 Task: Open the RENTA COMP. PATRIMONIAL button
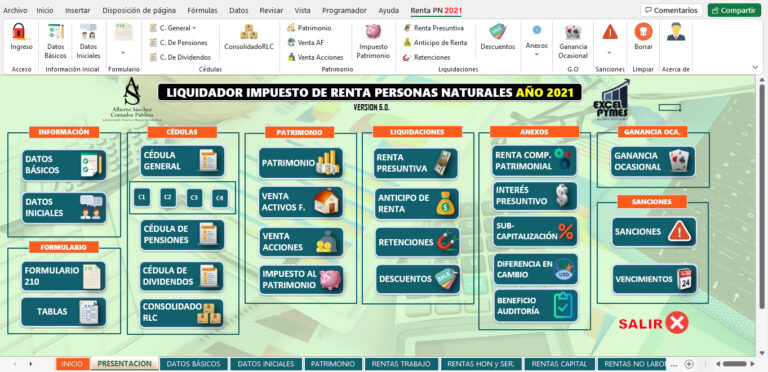coord(534,161)
